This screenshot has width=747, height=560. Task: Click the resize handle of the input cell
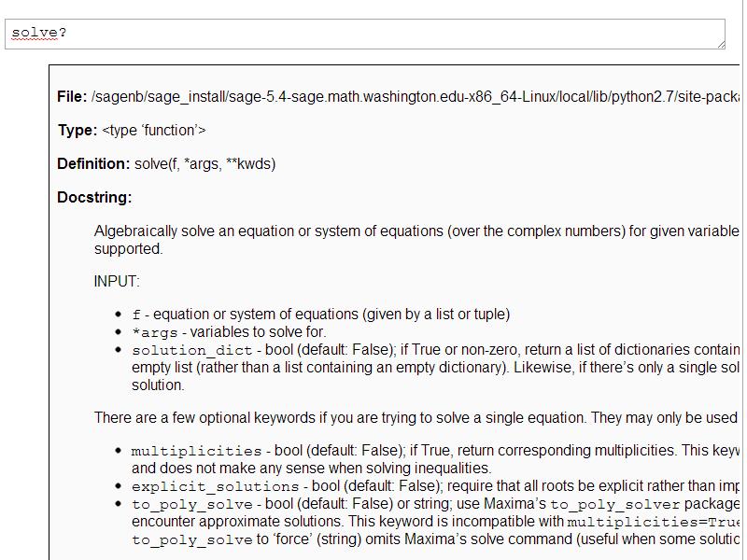[720, 43]
